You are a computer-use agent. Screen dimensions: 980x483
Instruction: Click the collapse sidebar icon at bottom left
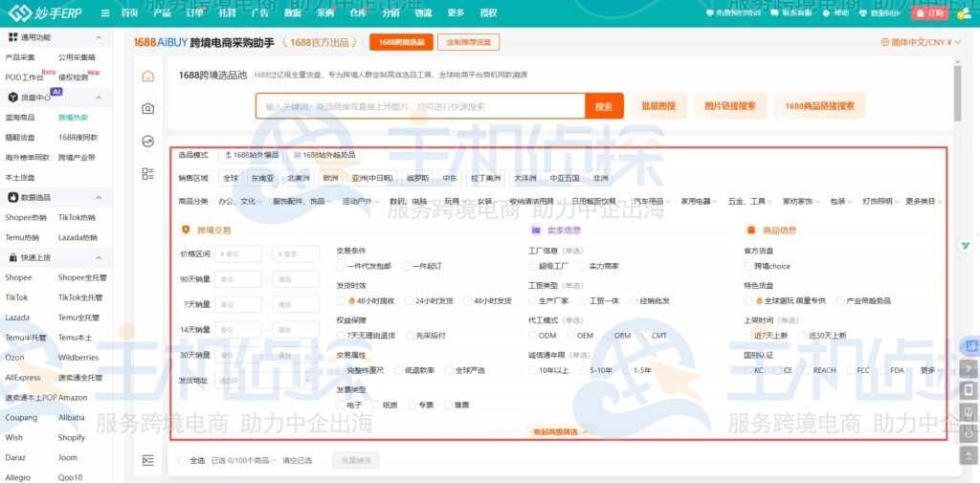click(147, 460)
